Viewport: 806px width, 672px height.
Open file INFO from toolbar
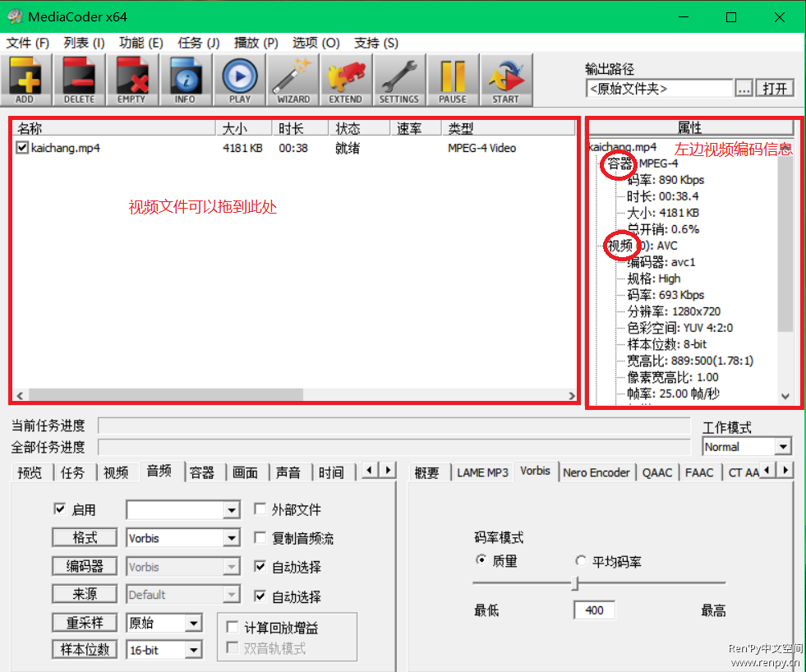coord(186,81)
